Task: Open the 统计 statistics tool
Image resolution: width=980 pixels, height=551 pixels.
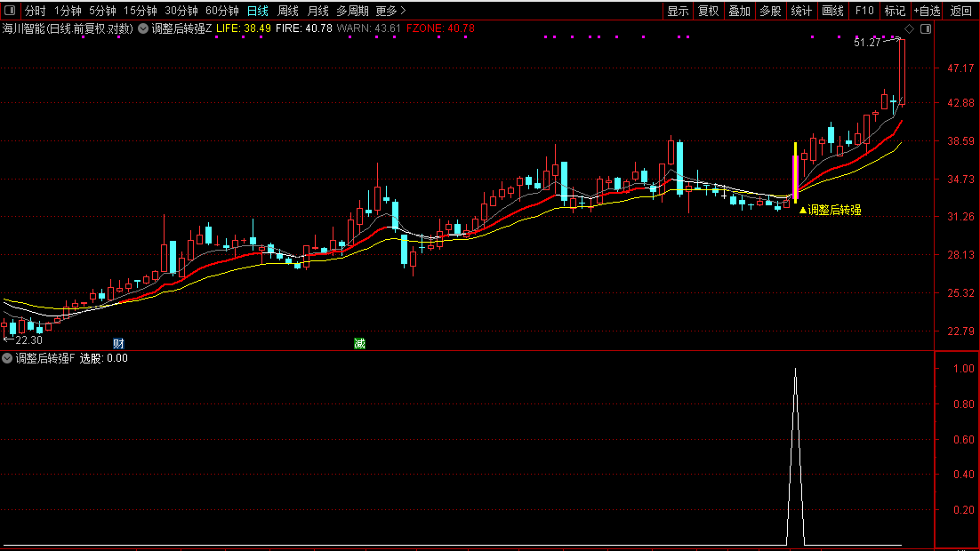Action: 801,11
